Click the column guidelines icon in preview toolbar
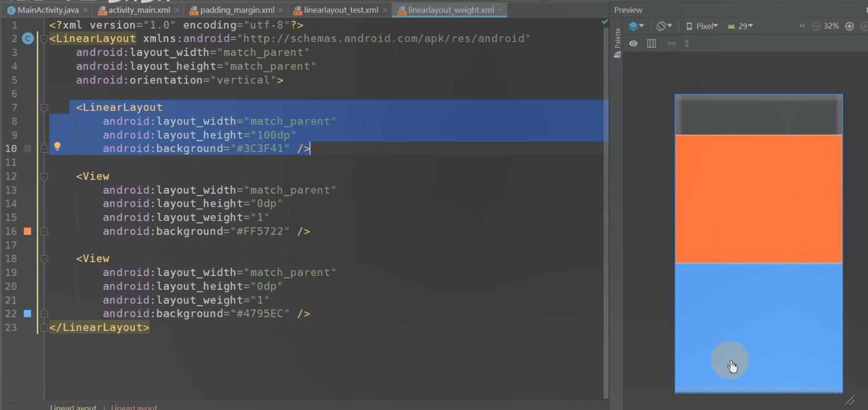Viewport: 868px width, 410px height. point(651,43)
